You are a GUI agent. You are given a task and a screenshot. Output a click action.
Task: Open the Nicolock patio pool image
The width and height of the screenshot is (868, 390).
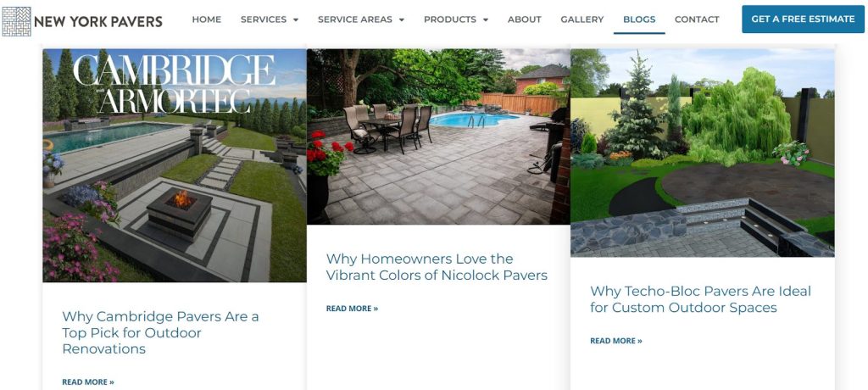pos(438,136)
